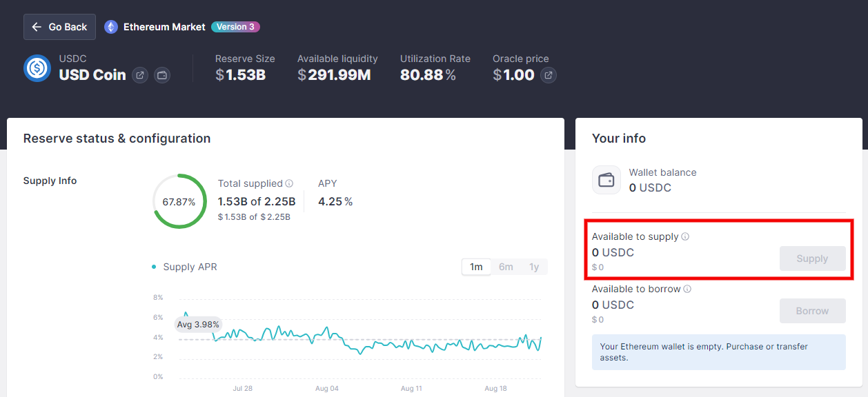Click the Ethereum logo icon
Viewport: 868px width, 397px height.
coord(111,27)
